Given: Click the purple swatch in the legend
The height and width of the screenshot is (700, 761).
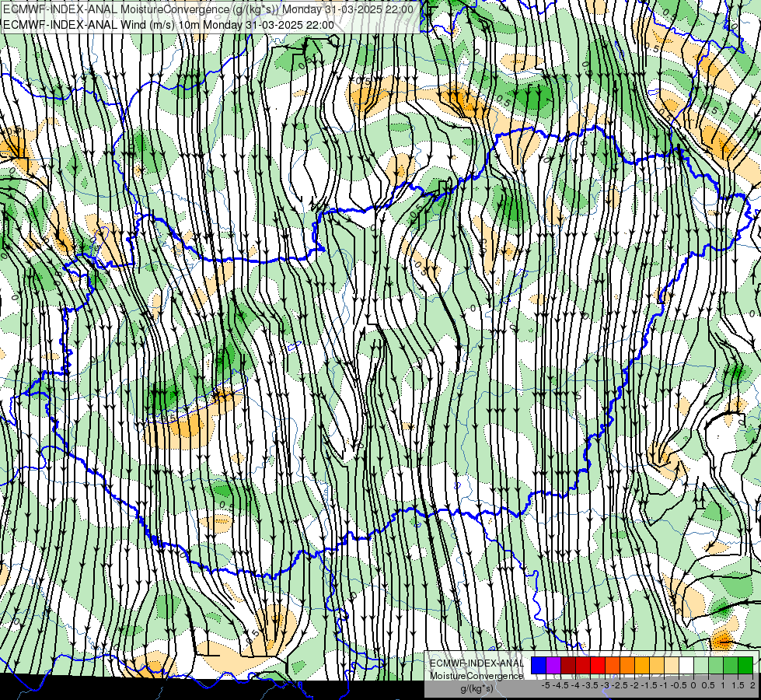Looking at the screenshot, I should [553, 665].
